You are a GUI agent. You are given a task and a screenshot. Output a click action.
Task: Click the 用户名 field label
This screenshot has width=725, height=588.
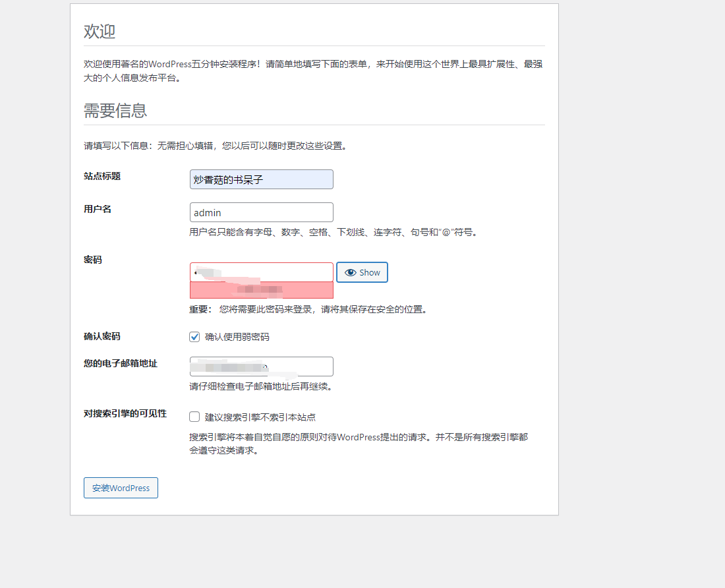tap(98, 209)
